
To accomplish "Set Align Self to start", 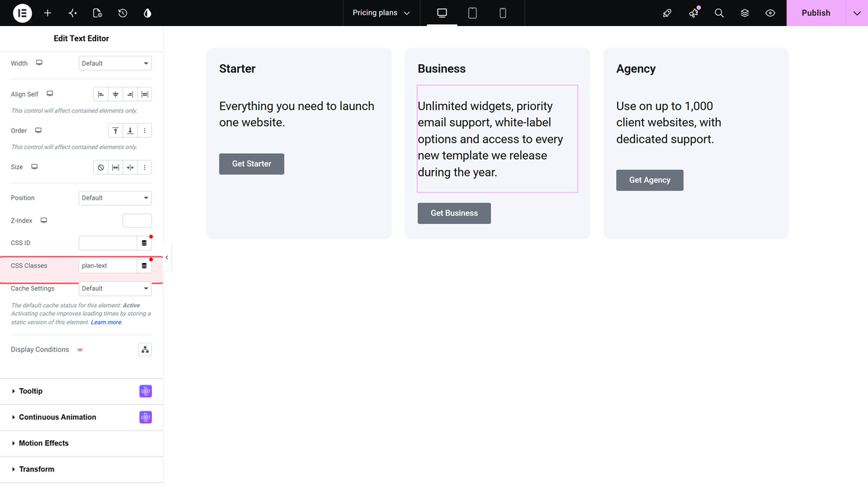I will click(x=101, y=95).
